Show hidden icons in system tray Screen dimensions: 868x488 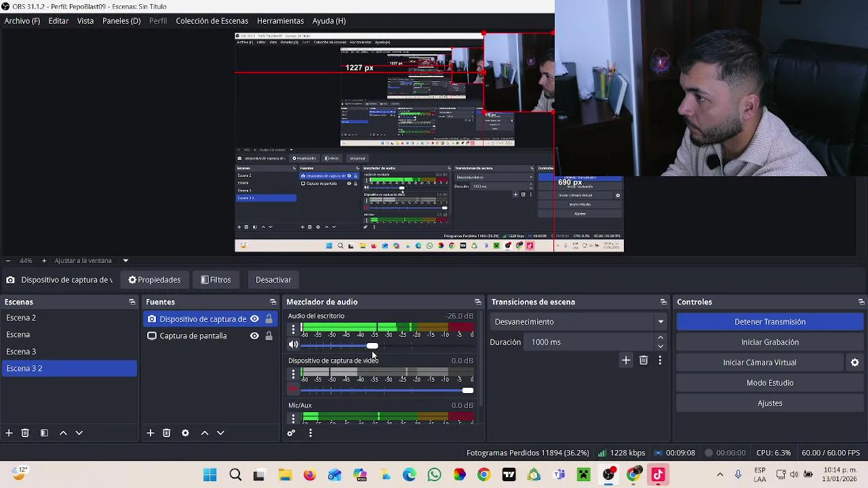719,474
